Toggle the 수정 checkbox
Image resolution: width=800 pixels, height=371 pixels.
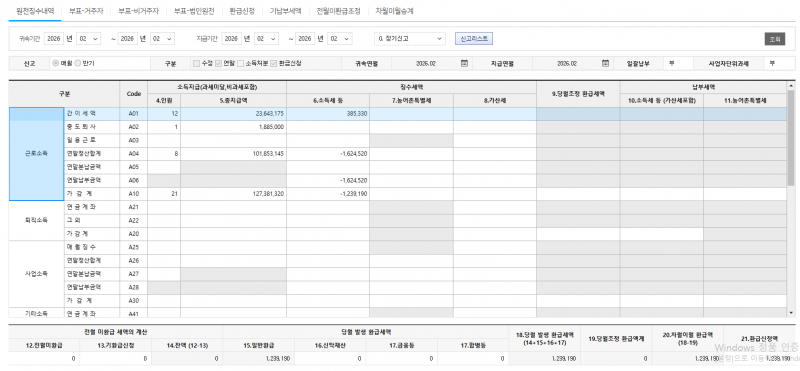(x=196, y=63)
